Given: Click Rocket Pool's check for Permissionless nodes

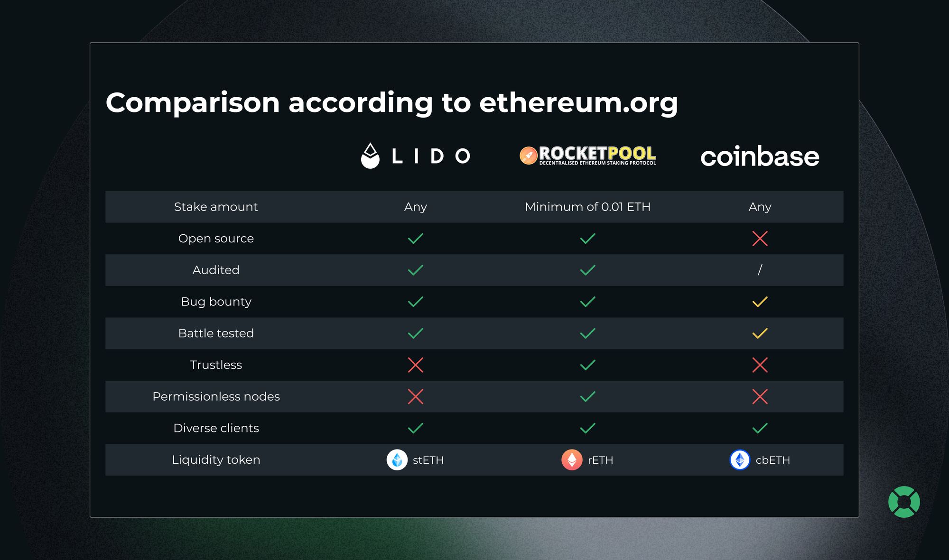Looking at the screenshot, I should (587, 397).
